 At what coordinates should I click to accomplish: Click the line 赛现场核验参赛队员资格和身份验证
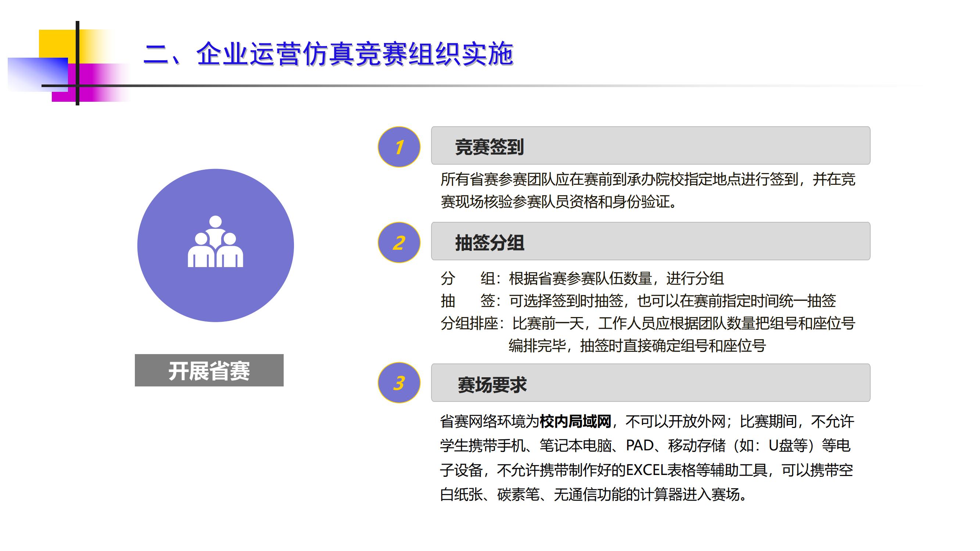pyautogui.click(x=559, y=202)
